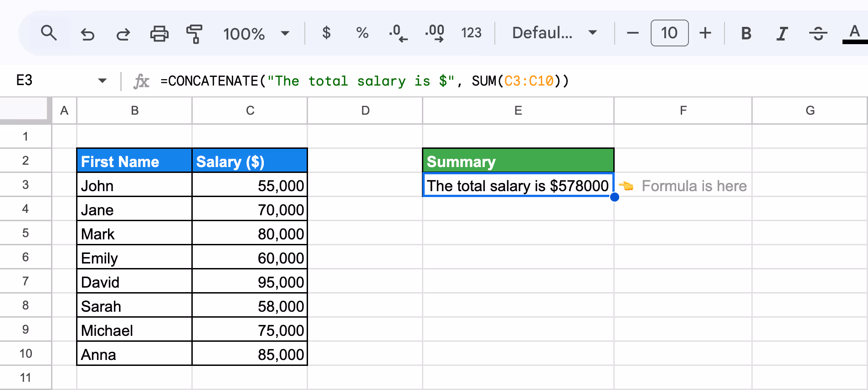Click cell containing Mark
The width and height of the screenshot is (868, 390).
click(x=134, y=233)
